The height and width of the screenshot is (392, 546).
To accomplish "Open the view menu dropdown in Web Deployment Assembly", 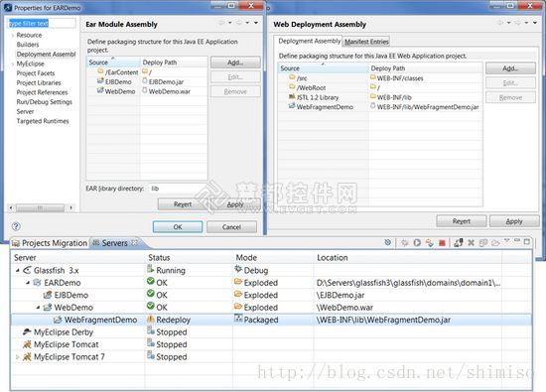I will [535, 23].
